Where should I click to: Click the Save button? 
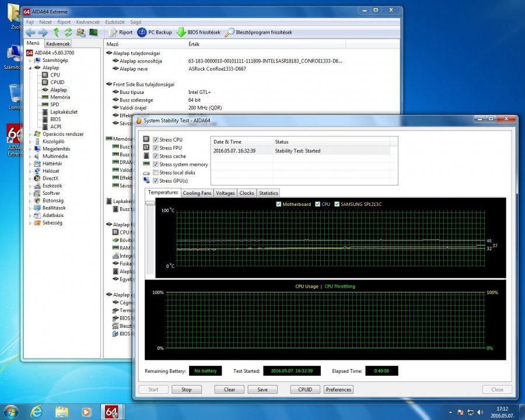coord(262,390)
